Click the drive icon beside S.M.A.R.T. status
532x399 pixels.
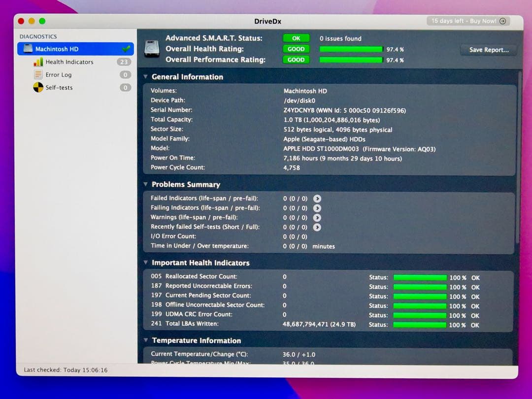[x=152, y=49]
